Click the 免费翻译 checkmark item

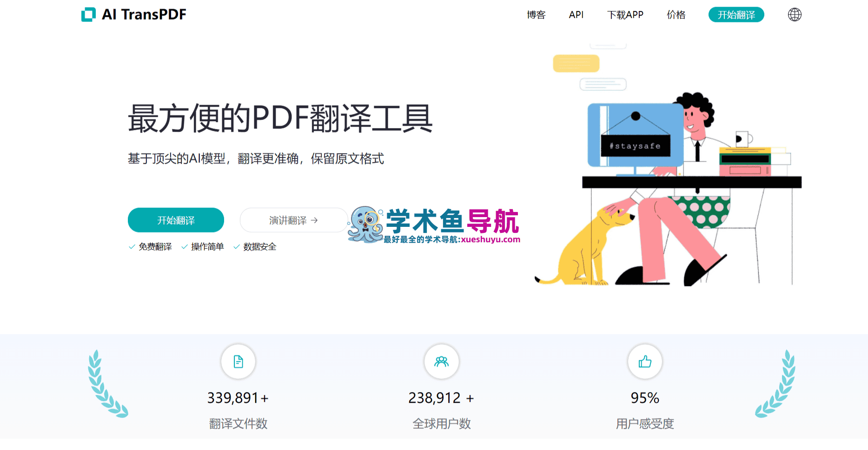(150, 247)
